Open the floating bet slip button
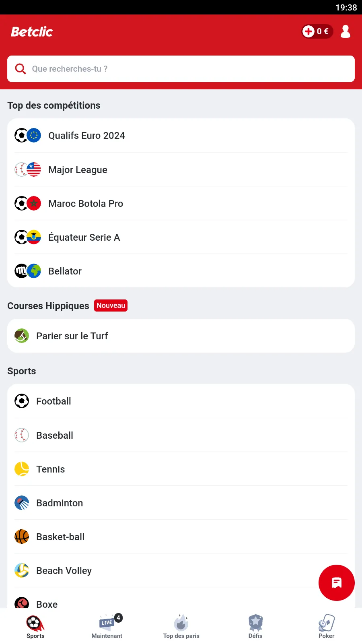This screenshot has height=644, width=362. click(336, 582)
